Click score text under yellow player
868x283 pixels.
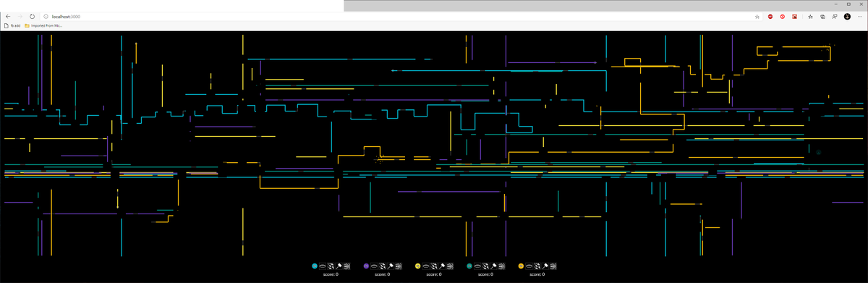pos(434,274)
